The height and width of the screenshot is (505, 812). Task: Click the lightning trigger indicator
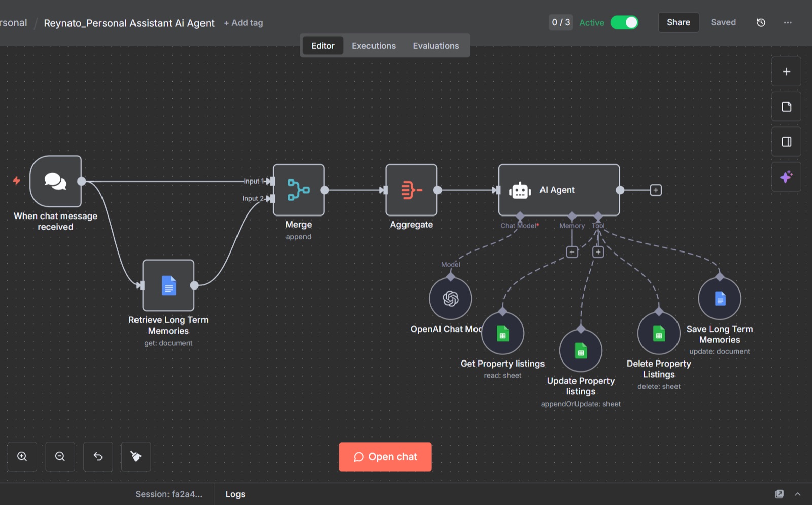click(16, 181)
